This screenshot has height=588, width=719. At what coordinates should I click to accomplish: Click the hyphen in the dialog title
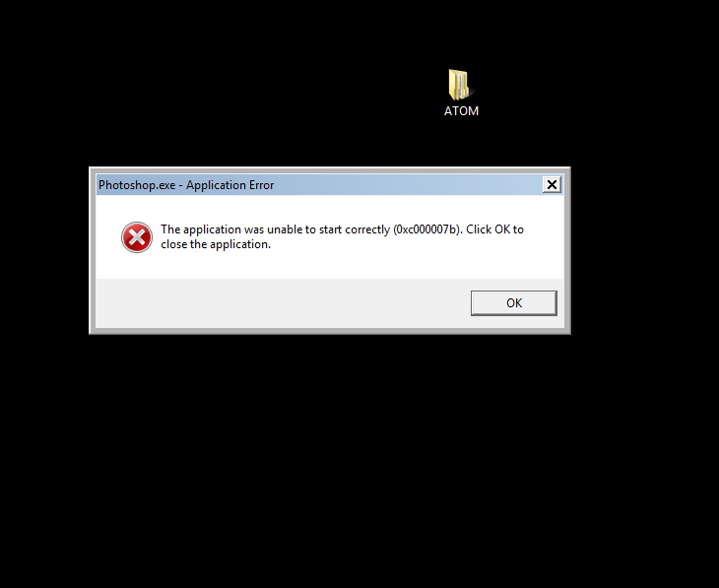click(x=180, y=185)
